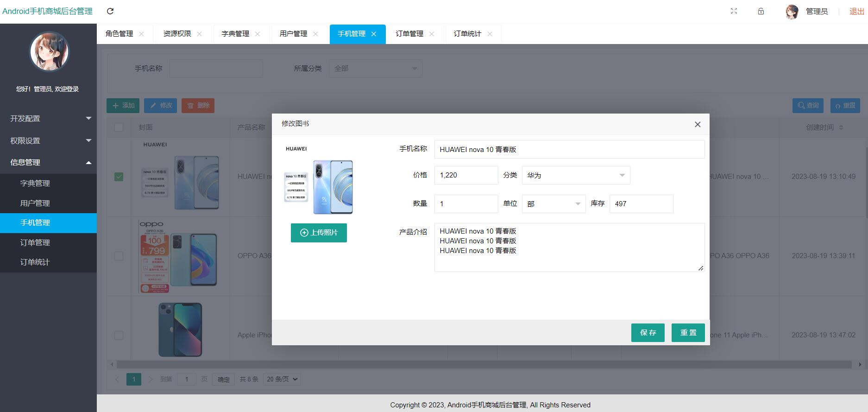
Task: Expand the 权限设置 sidebar menu
Action: (x=48, y=140)
